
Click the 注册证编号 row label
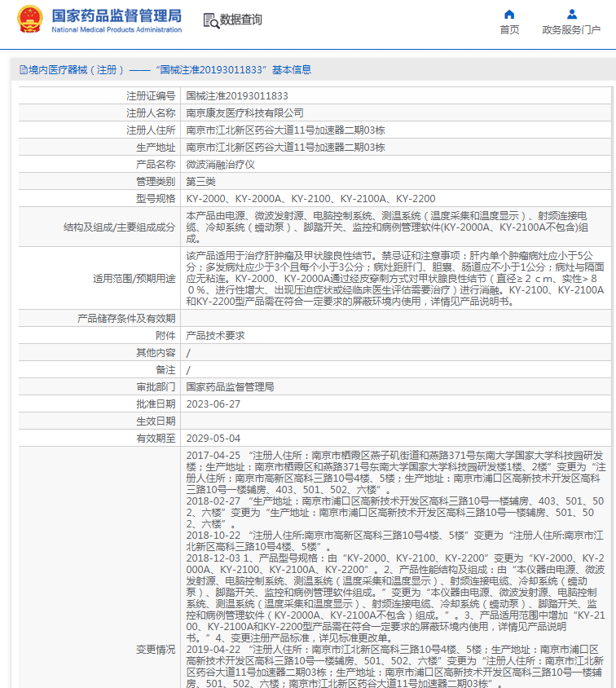(x=151, y=95)
